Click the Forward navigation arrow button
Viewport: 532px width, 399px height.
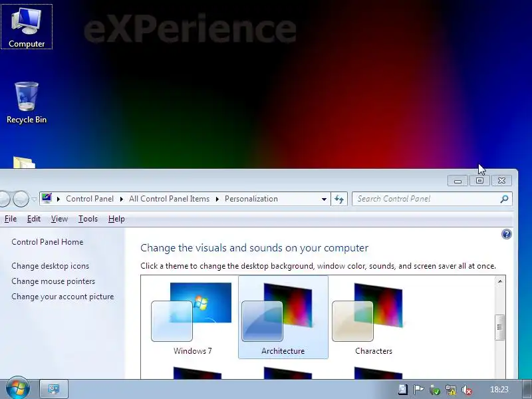coord(21,198)
